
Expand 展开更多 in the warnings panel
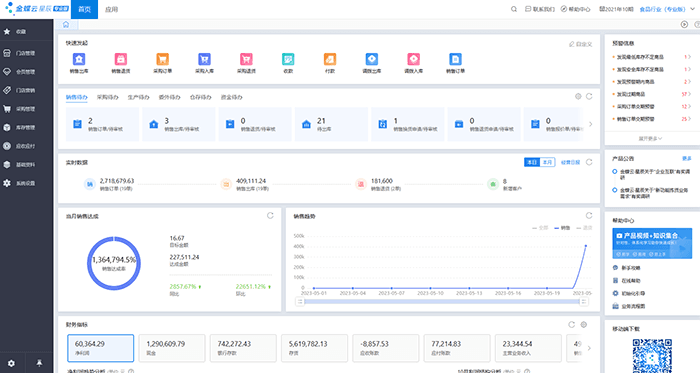tap(650, 139)
